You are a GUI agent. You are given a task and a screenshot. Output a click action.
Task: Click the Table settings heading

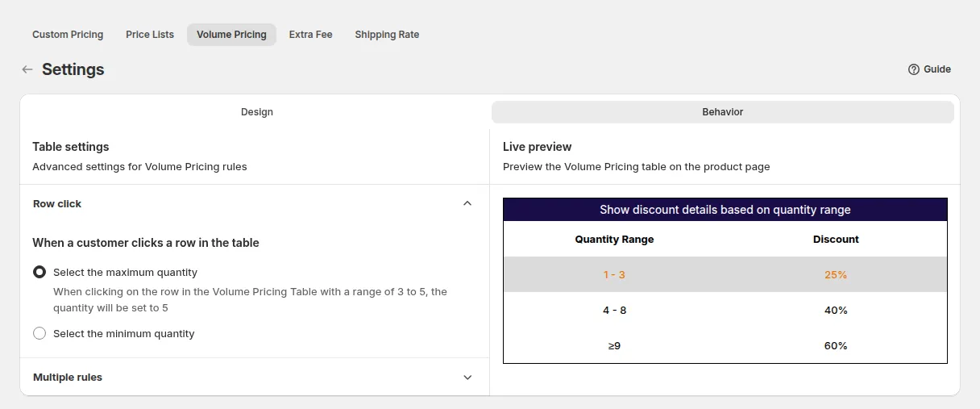coord(71,147)
